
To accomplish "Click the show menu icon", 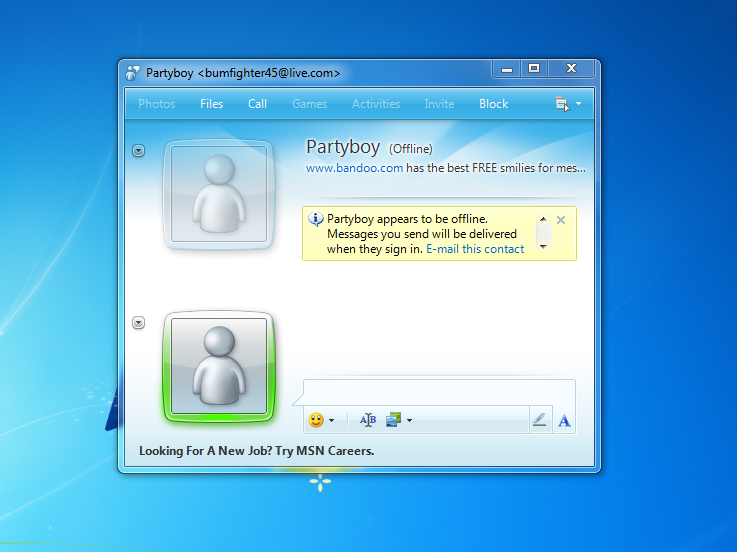I will click(x=562, y=104).
